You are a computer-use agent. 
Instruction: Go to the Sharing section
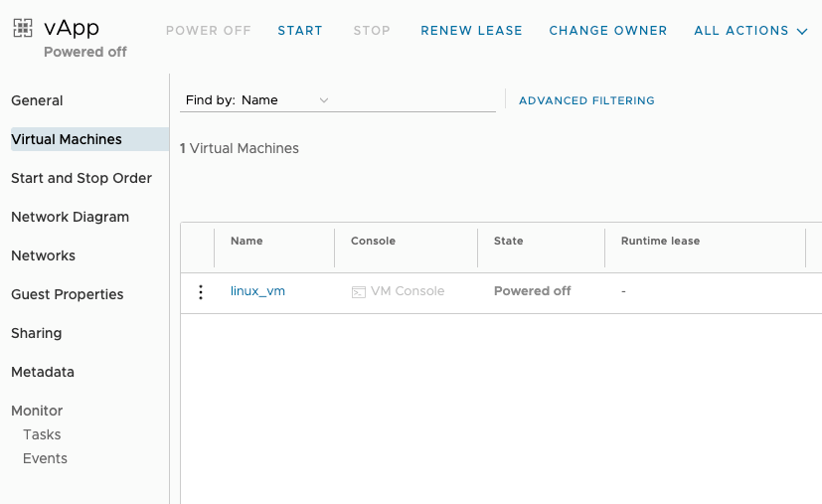click(x=36, y=333)
